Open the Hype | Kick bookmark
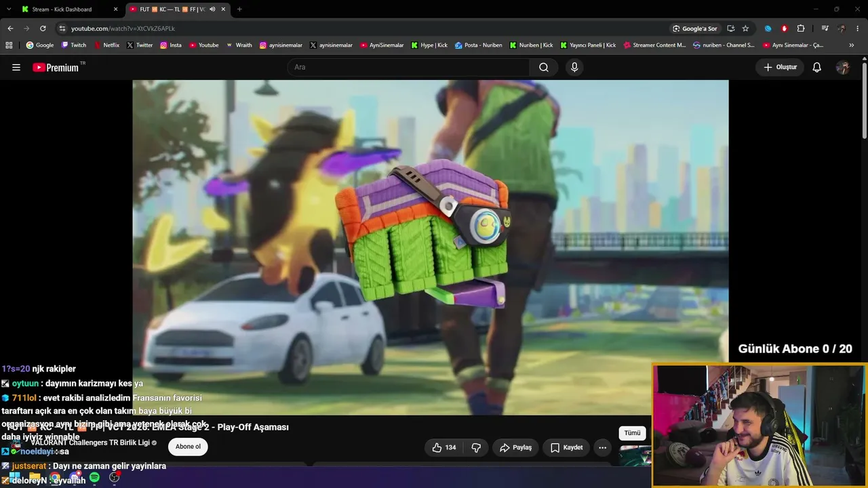Screen dimensions: 868x488 pos(429,45)
